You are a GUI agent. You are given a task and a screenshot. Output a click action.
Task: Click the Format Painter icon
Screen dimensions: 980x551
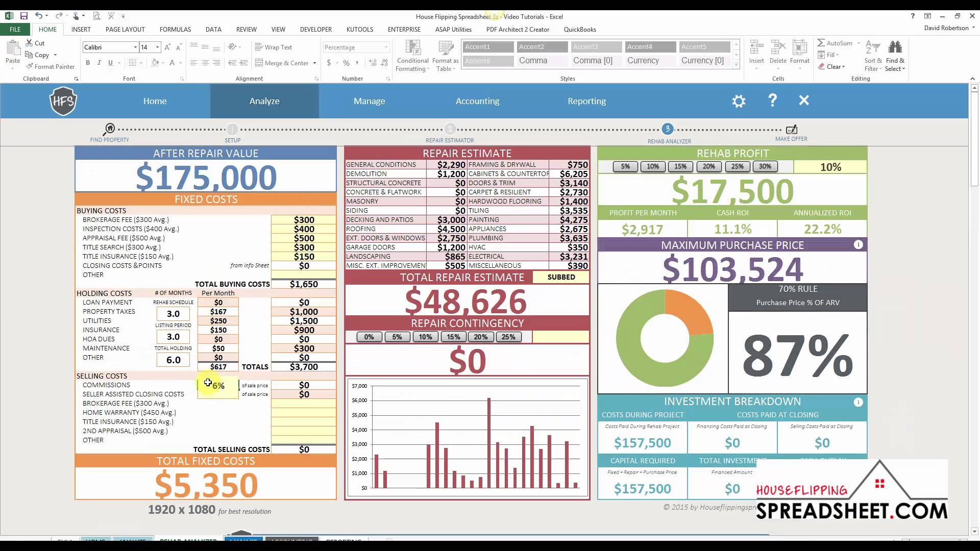[x=30, y=66]
